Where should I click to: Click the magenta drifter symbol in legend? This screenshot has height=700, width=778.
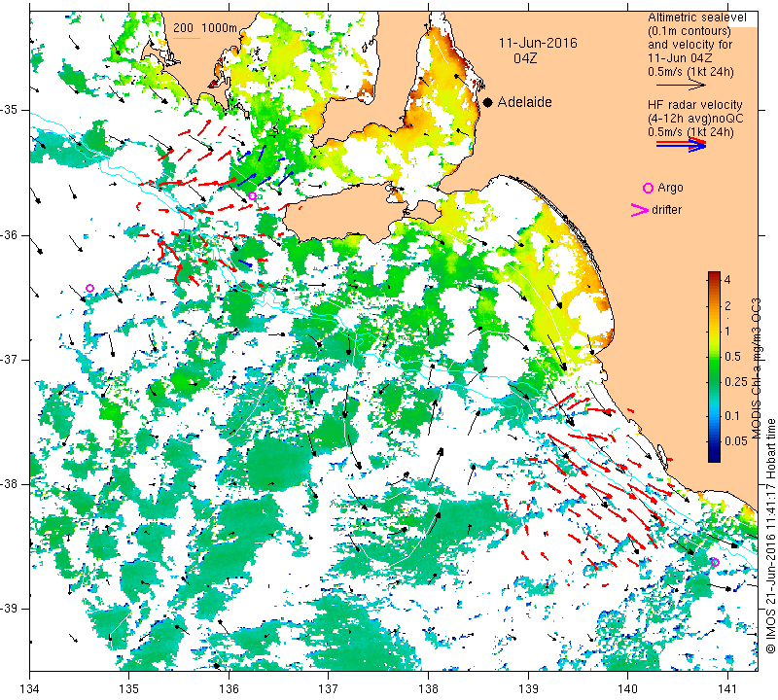(640, 210)
